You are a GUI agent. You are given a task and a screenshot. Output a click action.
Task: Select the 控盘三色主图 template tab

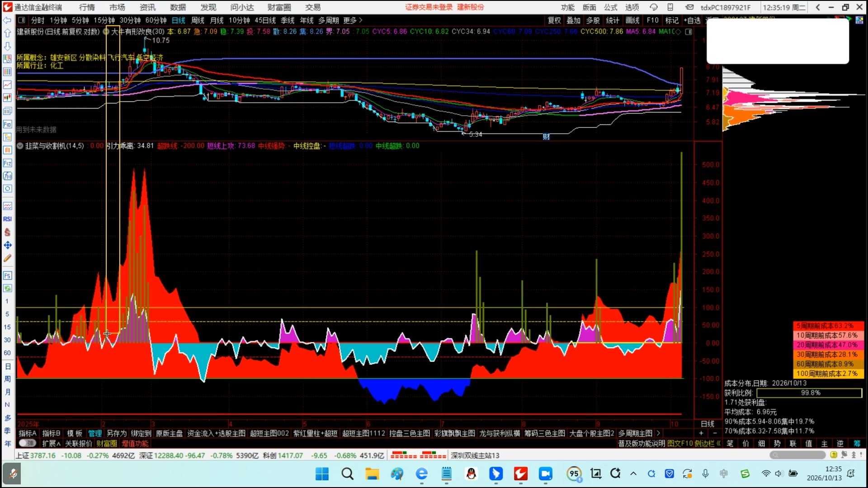[410, 433]
